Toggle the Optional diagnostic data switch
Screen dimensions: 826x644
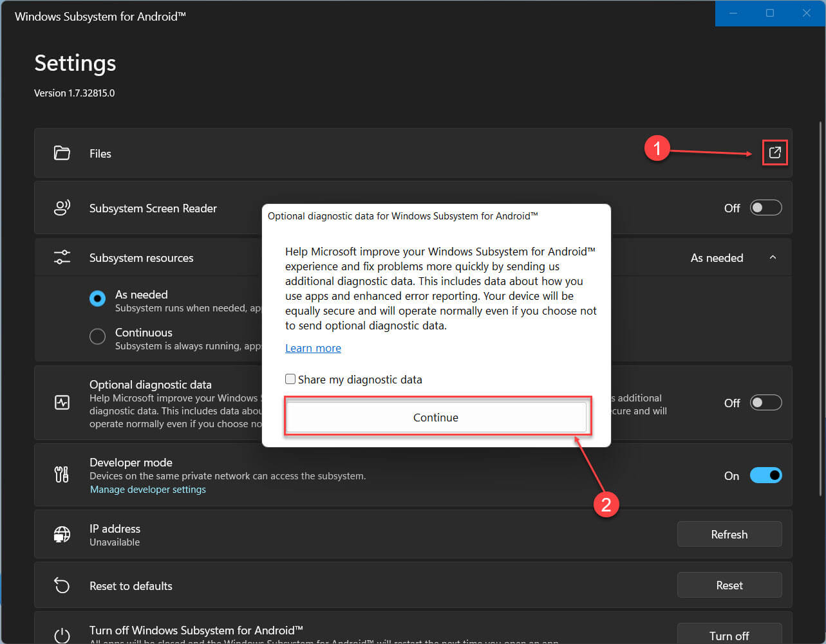(x=765, y=403)
